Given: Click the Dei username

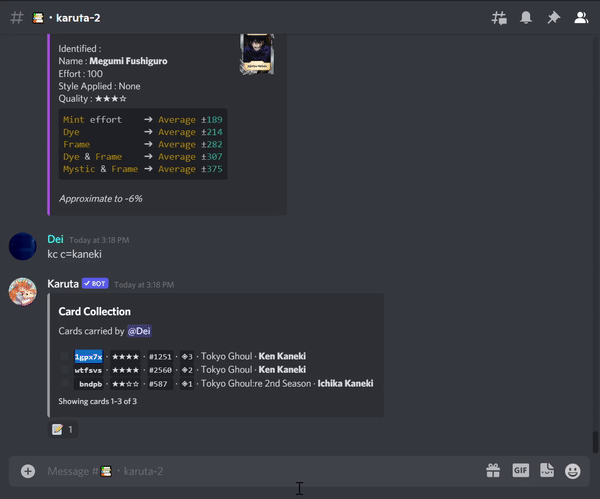Looking at the screenshot, I should [55, 240].
